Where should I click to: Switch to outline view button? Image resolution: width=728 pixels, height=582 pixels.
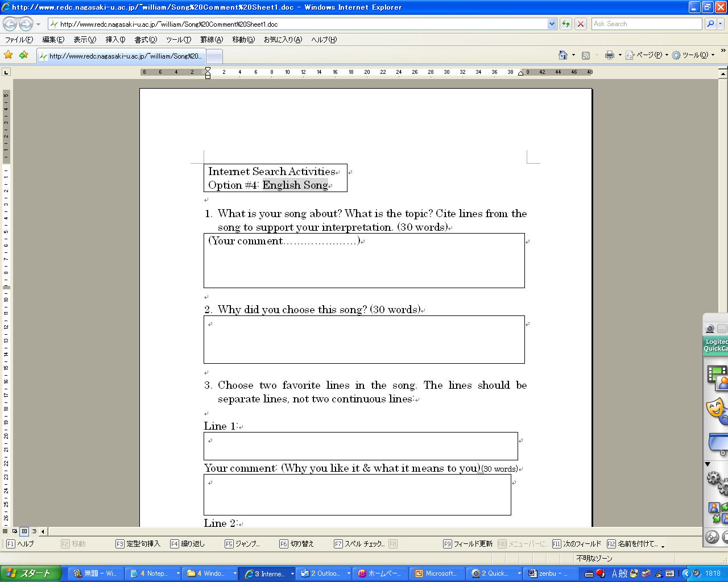(34, 531)
